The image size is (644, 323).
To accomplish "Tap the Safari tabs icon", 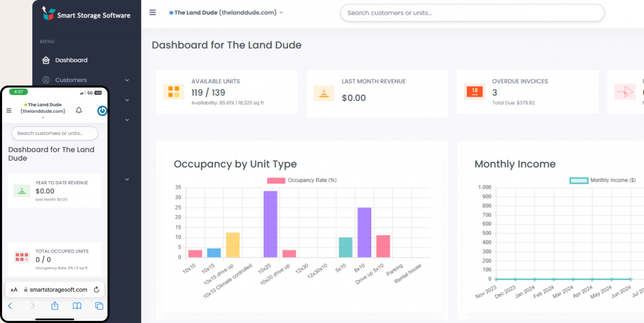I will point(99,306).
